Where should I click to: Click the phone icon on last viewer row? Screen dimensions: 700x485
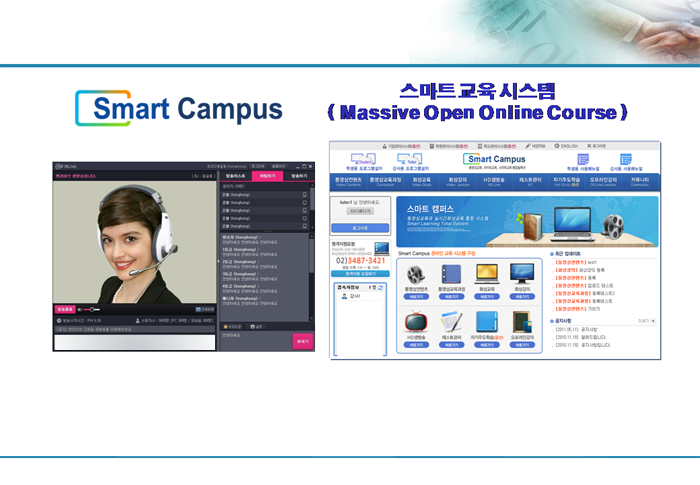tap(305, 226)
